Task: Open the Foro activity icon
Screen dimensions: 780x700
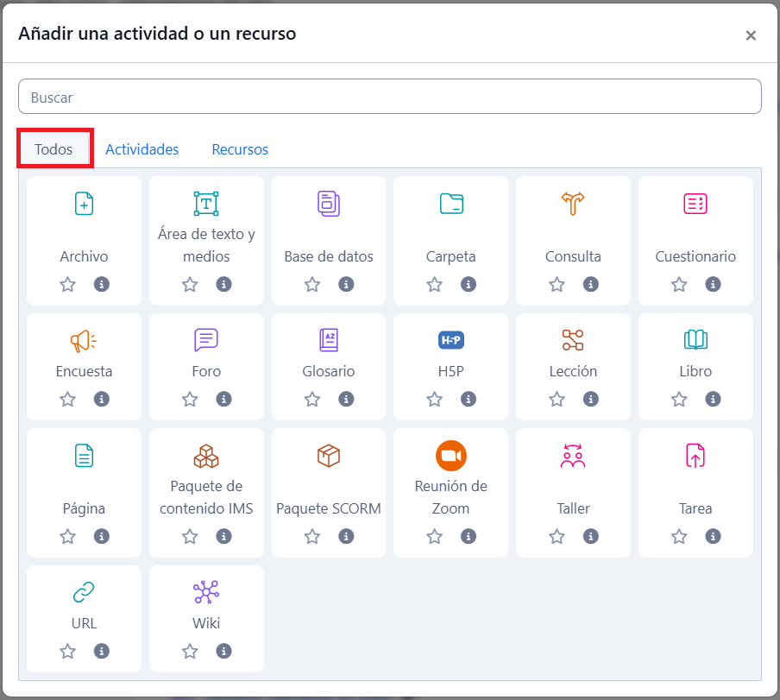Action: tap(206, 340)
